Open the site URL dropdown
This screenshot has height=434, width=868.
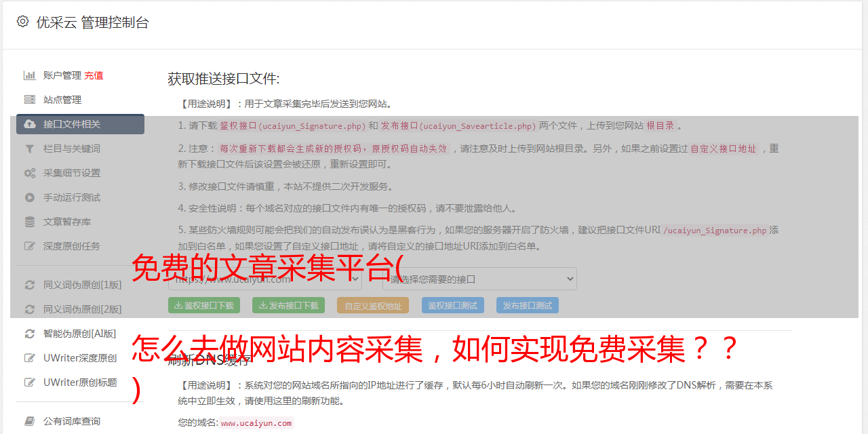[265, 279]
